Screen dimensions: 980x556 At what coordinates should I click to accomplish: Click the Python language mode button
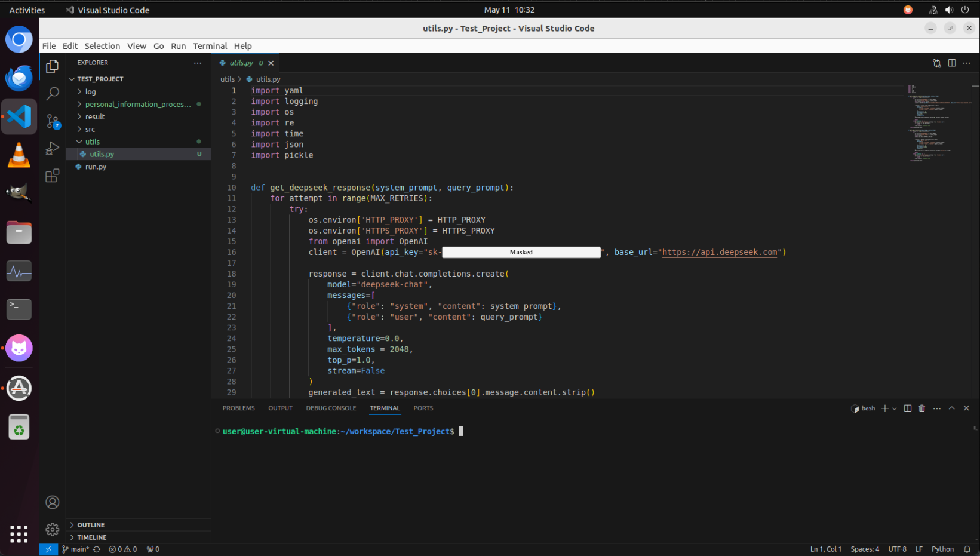pos(942,549)
